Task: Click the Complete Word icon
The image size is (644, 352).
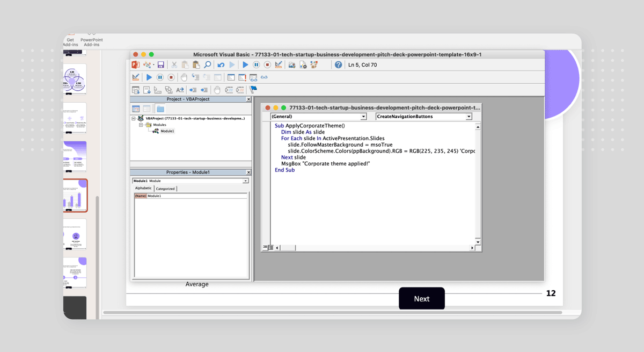Action: [x=180, y=90]
